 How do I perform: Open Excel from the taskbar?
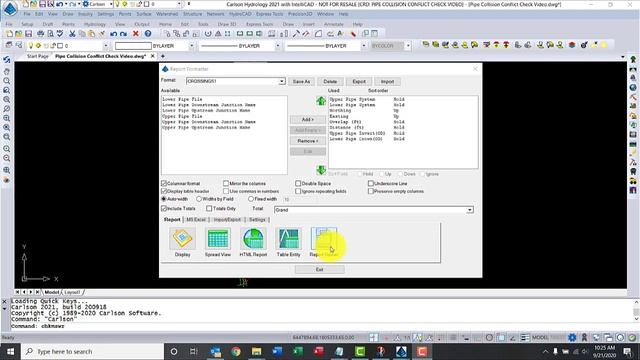tap(298, 351)
